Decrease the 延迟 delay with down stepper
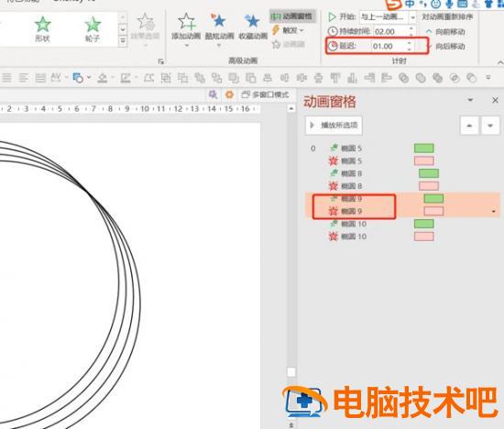Screen dimensions: 504x429 click(x=410, y=49)
